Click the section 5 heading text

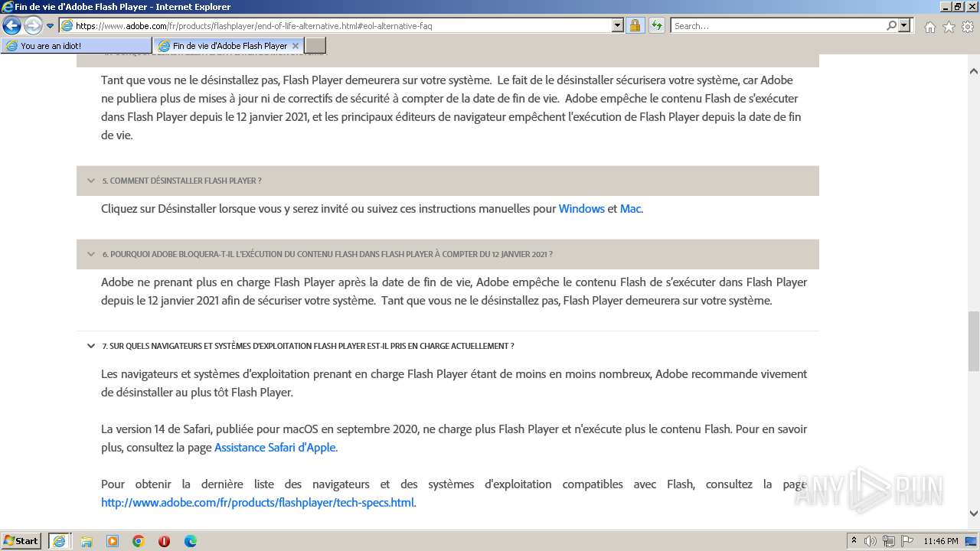click(182, 181)
